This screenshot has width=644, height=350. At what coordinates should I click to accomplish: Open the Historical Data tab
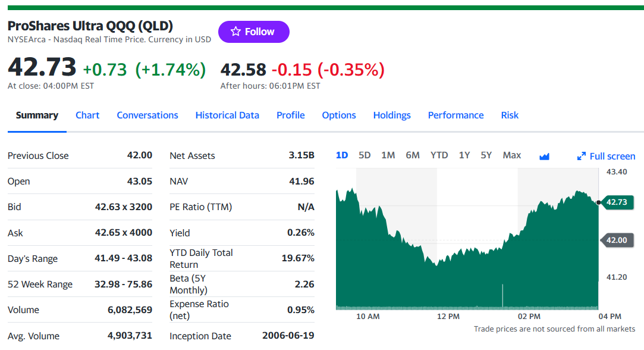point(227,115)
